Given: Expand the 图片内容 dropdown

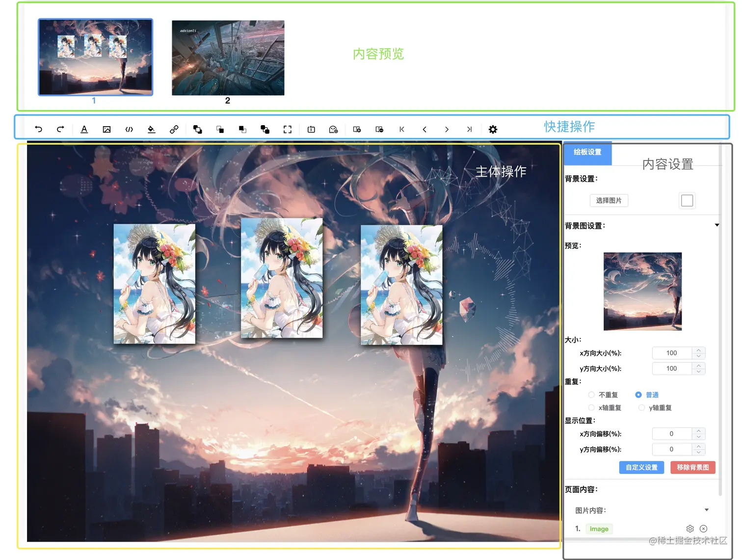Looking at the screenshot, I should click(x=706, y=509).
